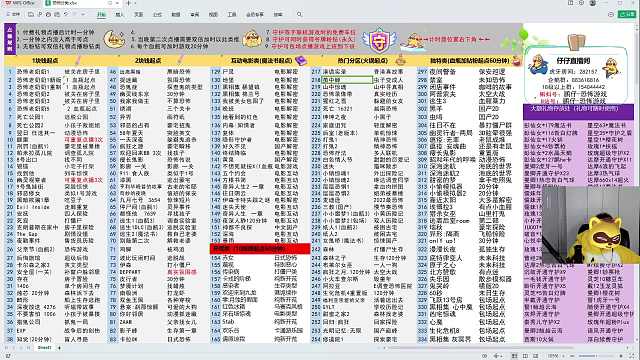The image size is (640, 360).
Task: Open the user avatar account icon
Action: pos(593,3)
